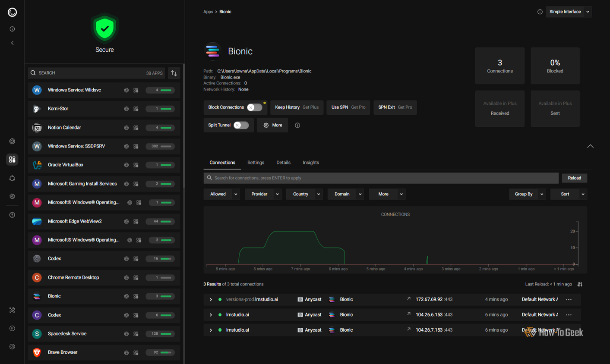This screenshot has height=364, width=610.
Task: Open the More filter dropdown
Action: pos(388,194)
